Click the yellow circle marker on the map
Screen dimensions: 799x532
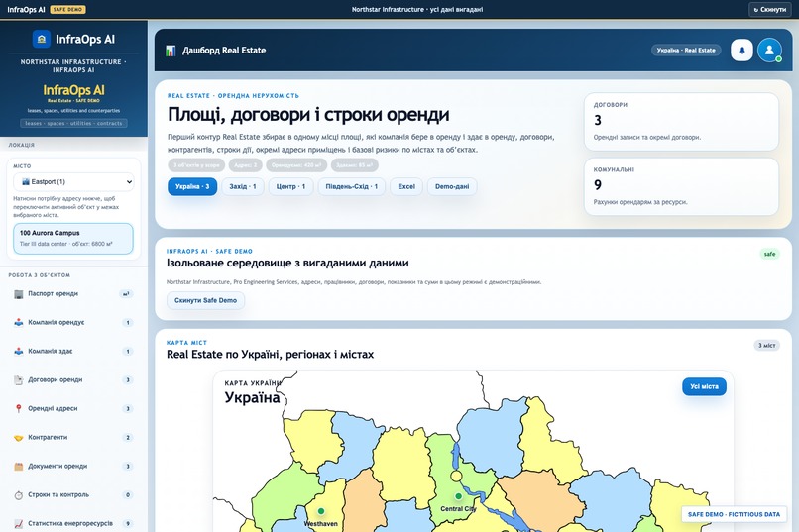pos(456,476)
